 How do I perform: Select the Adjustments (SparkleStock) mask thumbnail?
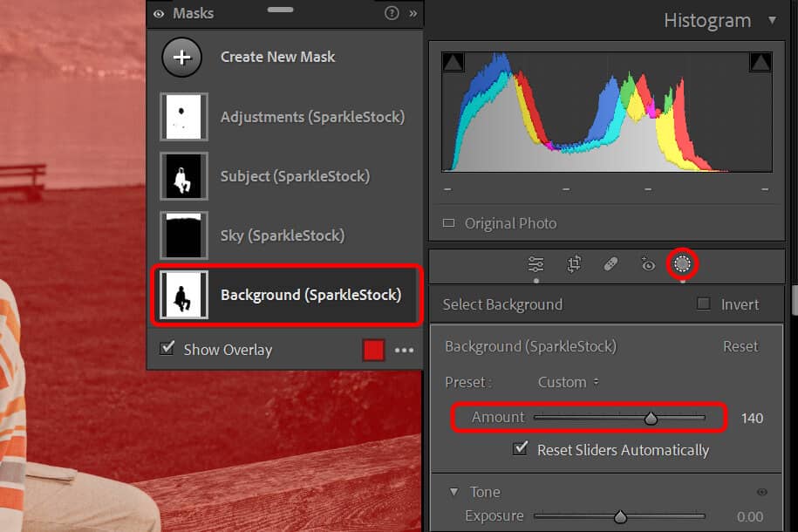(184, 117)
